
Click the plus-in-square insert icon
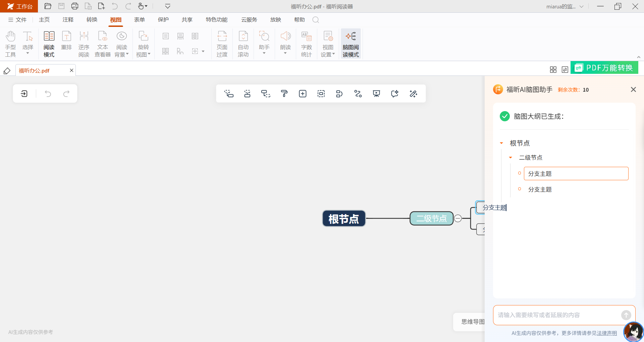pyautogui.click(x=303, y=94)
